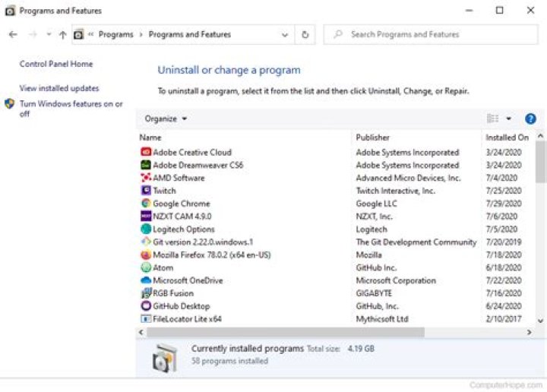Open the Organize dropdown menu
The width and height of the screenshot is (547, 392).
pyautogui.click(x=166, y=119)
